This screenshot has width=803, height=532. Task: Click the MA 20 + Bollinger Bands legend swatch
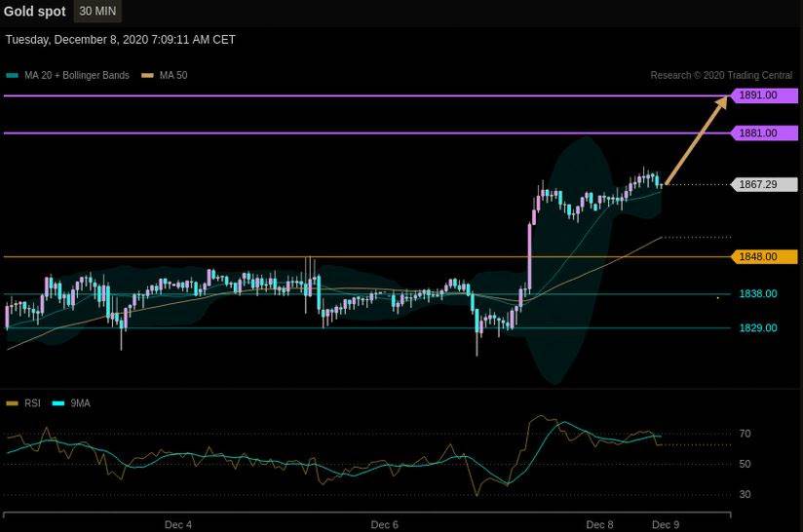click(13, 75)
